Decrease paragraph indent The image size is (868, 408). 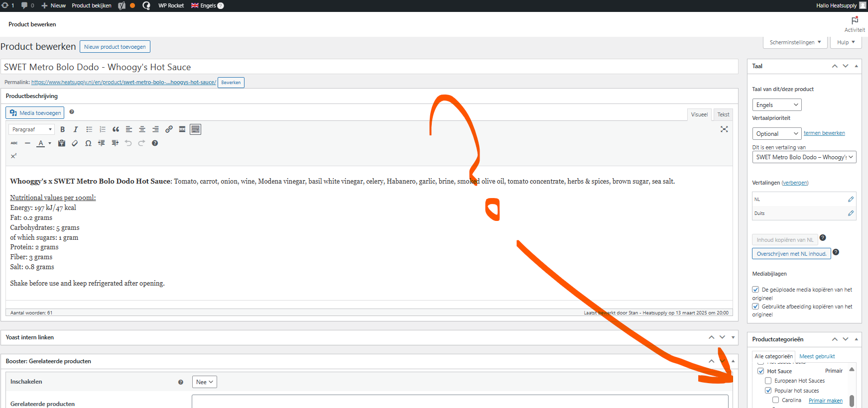point(102,143)
